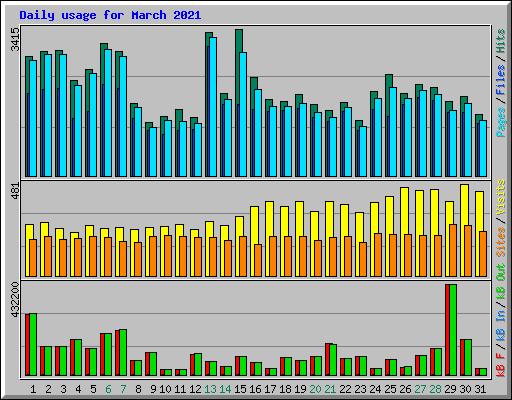Click green weekend day label 7
This screenshot has width=512, height=400.
[x=123, y=389]
